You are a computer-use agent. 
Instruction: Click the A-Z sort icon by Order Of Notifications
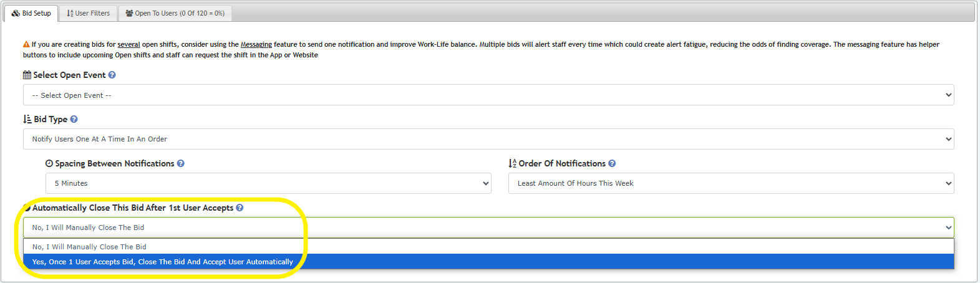[512, 163]
